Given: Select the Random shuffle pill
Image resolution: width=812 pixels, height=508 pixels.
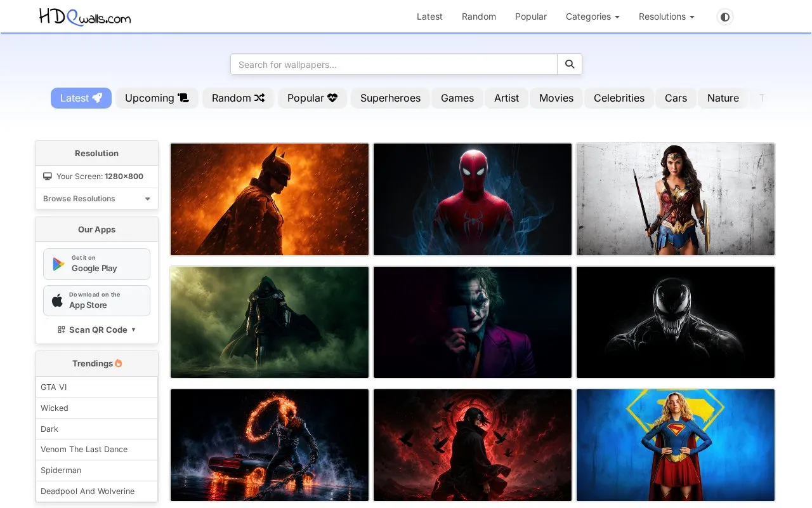Looking at the screenshot, I should (x=238, y=98).
